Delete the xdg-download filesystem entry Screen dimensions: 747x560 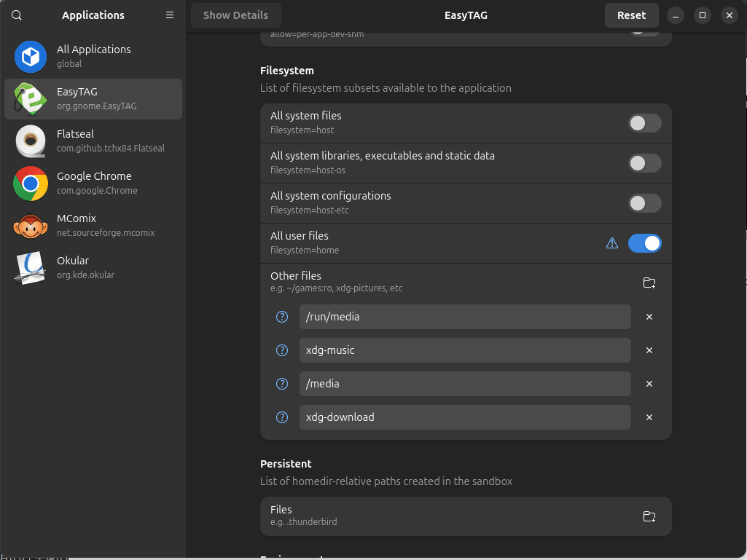click(649, 417)
